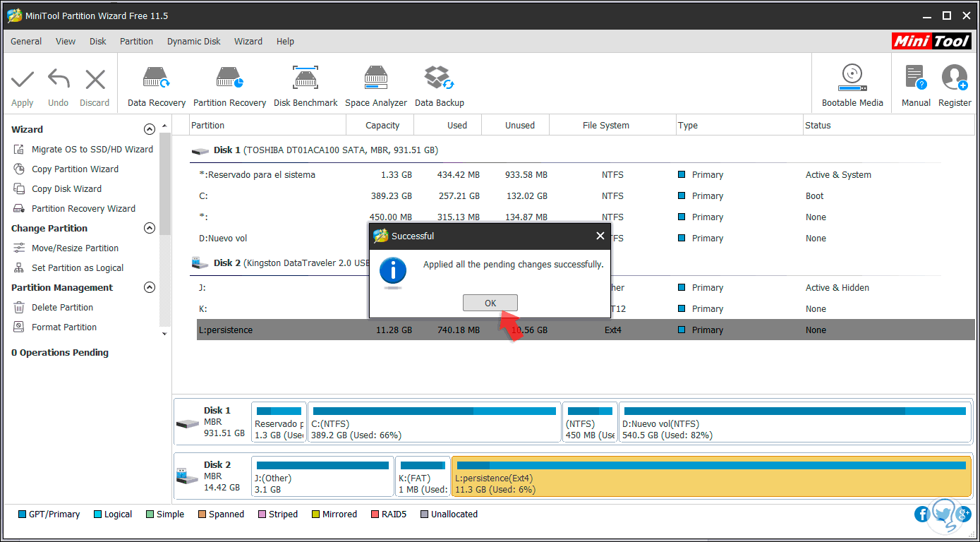Click Migrate OS to SSD/HD Wizard
The image size is (980, 542).
(x=92, y=150)
